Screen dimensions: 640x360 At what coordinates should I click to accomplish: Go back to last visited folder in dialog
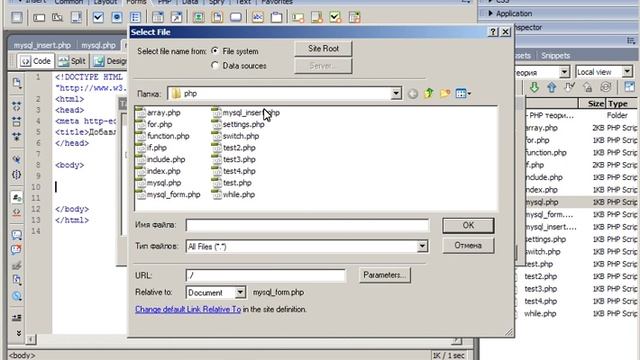(x=413, y=94)
